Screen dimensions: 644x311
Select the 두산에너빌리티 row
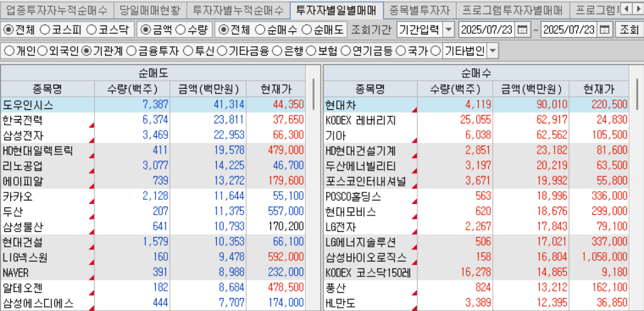pyautogui.click(x=476, y=166)
